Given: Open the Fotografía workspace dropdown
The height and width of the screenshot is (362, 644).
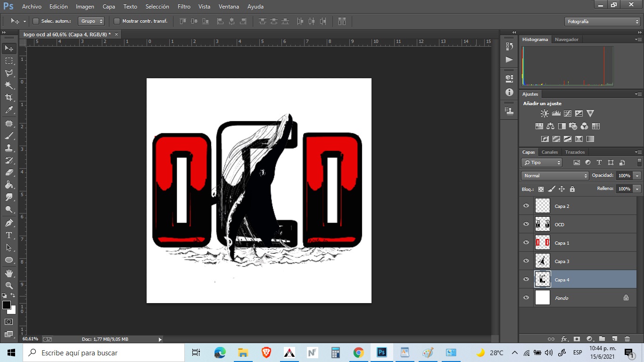Looking at the screenshot, I should click(602, 22).
